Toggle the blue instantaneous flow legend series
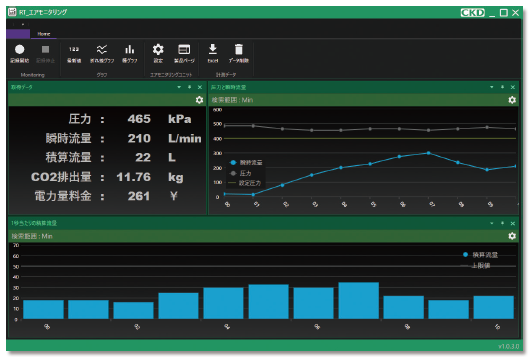 point(246,163)
